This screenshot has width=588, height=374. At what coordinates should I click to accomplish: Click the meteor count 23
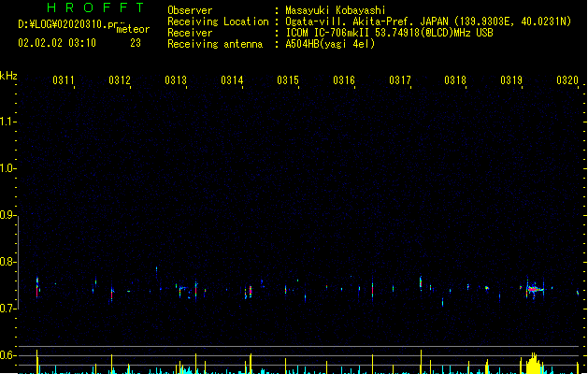pos(136,43)
